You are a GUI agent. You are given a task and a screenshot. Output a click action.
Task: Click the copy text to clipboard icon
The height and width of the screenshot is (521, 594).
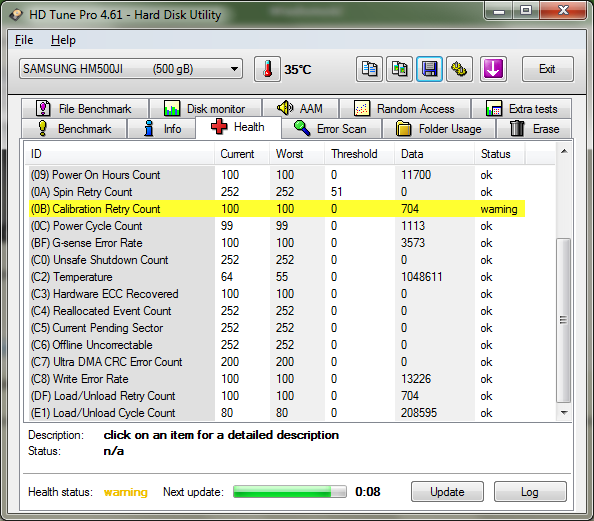coord(369,69)
